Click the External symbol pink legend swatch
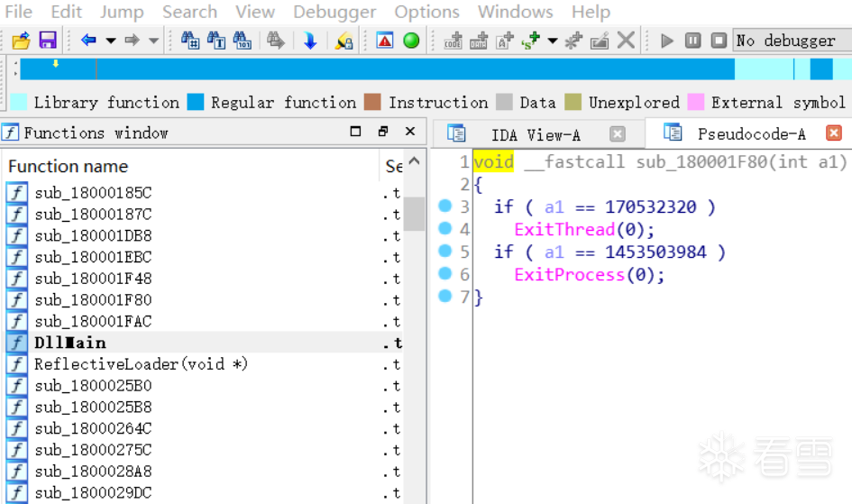The width and height of the screenshot is (852, 504). coord(695,102)
